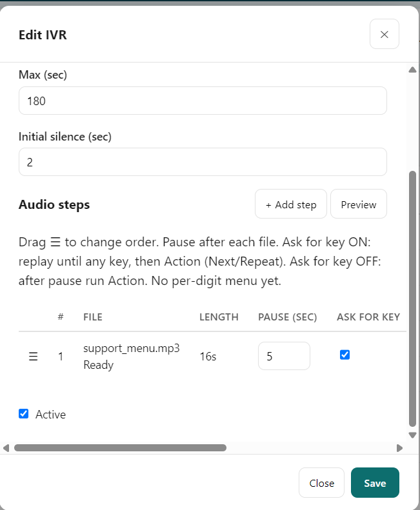The height and width of the screenshot is (510, 420).
Task: Preview the audio steps
Action: [359, 204]
